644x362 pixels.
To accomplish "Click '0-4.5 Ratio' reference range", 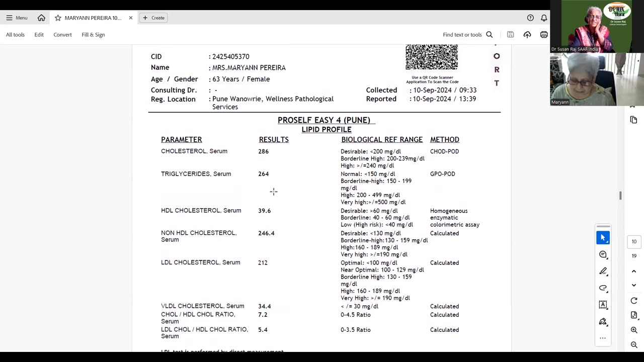I will point(356,315).
